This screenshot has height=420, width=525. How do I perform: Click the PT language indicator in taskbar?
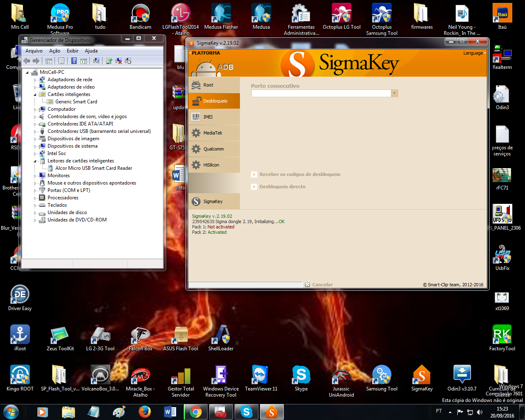[439, 411]
